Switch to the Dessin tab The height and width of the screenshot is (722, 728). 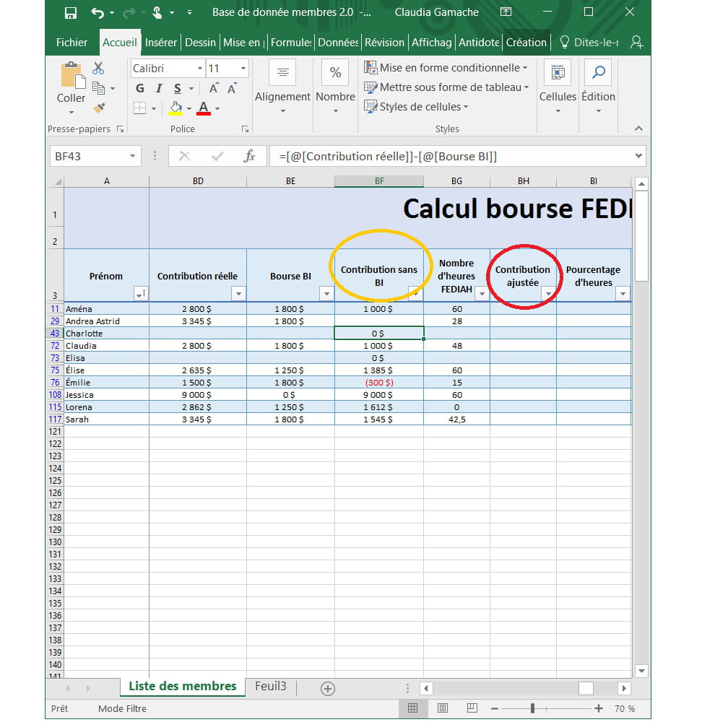click(200, 43)
